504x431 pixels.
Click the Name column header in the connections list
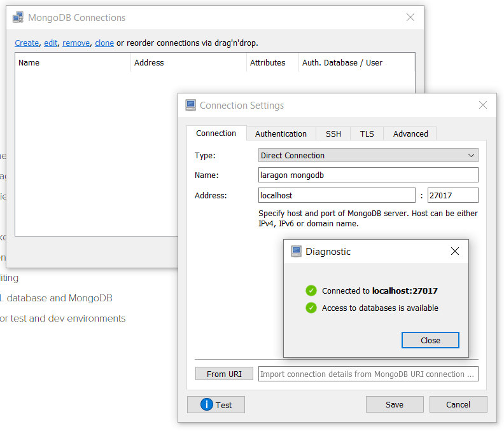(x=73, y=63)
